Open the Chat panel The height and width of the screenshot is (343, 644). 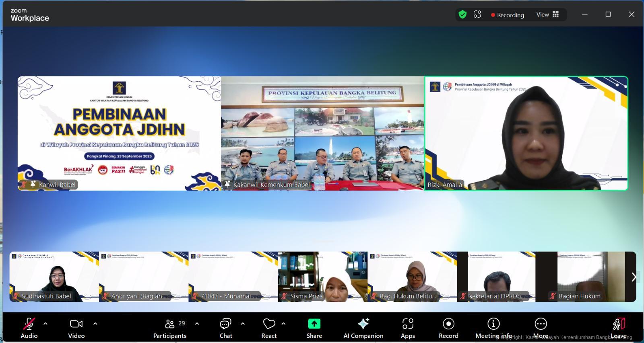pos(225,328)
